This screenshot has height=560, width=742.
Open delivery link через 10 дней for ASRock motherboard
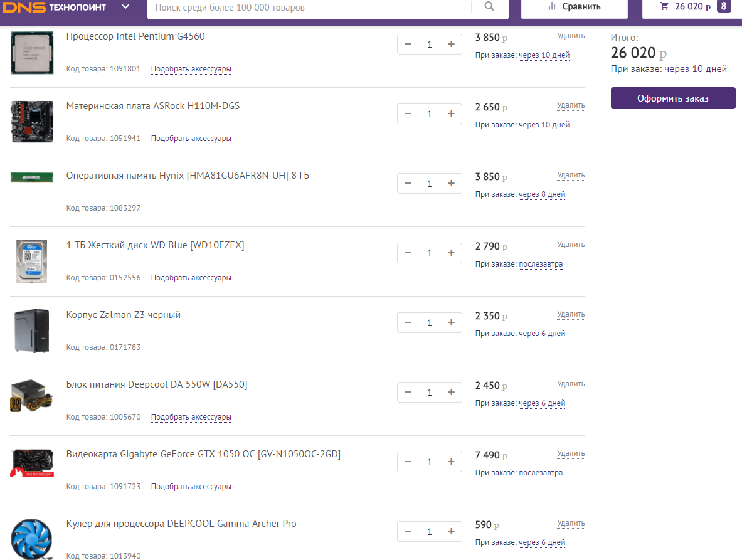coord(544,125)
